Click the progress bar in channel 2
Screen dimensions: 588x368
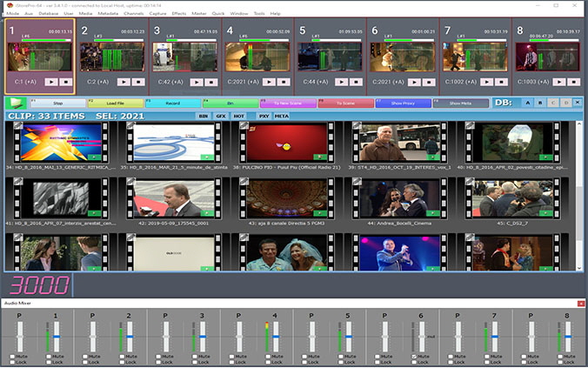119,40
